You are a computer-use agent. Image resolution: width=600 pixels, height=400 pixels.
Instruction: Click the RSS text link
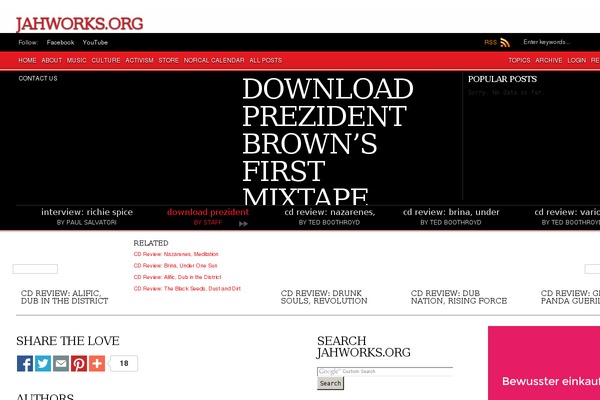(x=491, y=42)
